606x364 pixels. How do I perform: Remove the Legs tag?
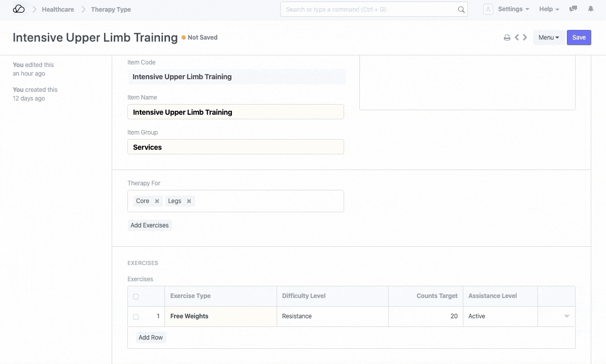(189, 201)
